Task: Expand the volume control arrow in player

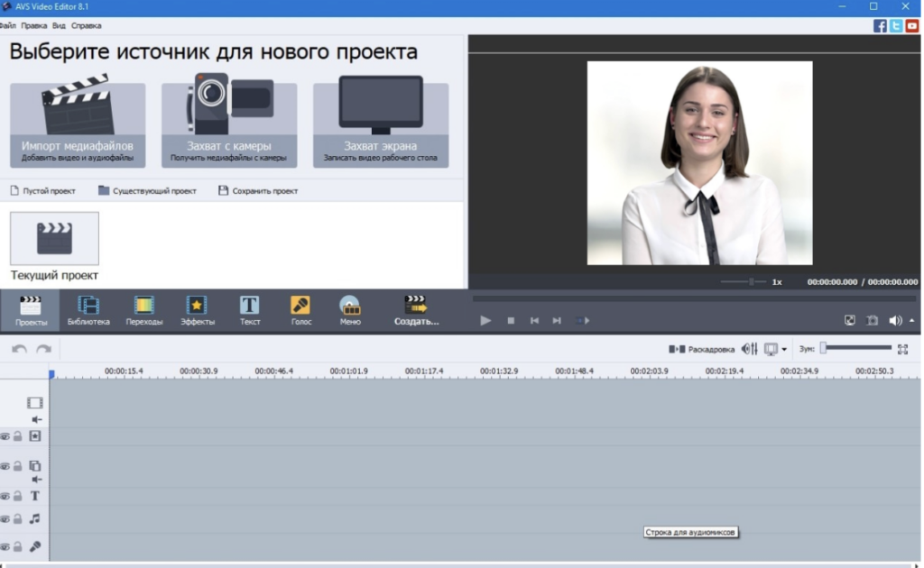Action: 911,320
